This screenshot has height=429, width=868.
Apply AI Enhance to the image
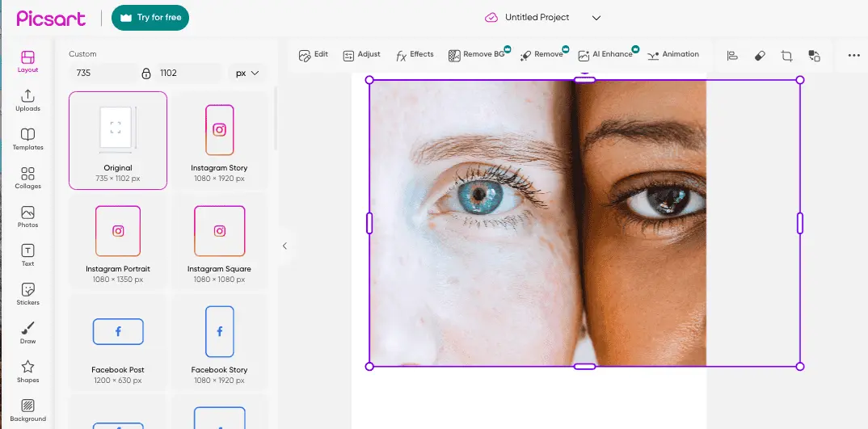tap(607, 55)
